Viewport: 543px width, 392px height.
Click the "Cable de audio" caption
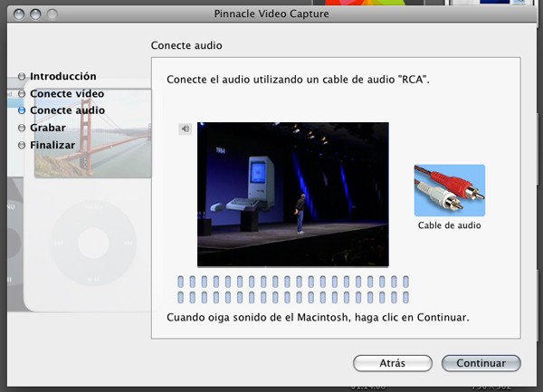tap(450, 225)
